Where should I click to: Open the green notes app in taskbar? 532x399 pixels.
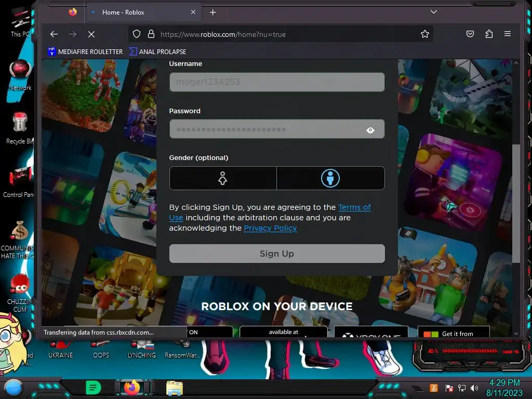[x=93, y=388]
